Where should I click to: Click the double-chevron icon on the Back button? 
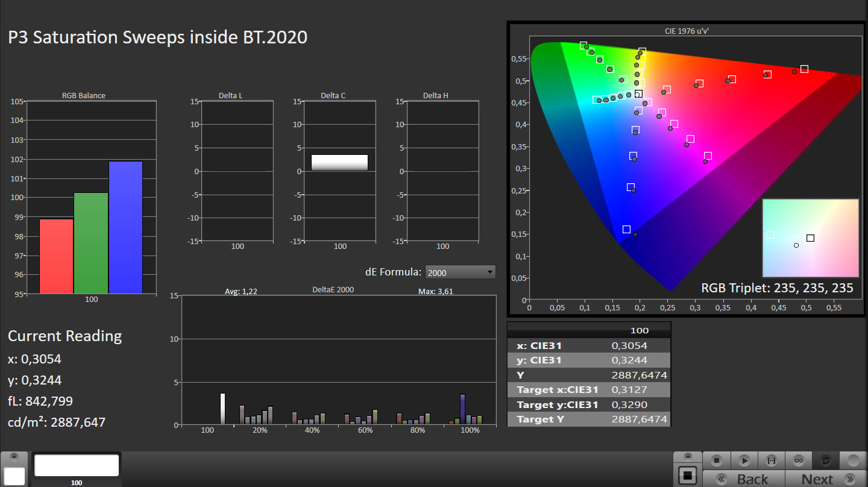pos(721,479)
